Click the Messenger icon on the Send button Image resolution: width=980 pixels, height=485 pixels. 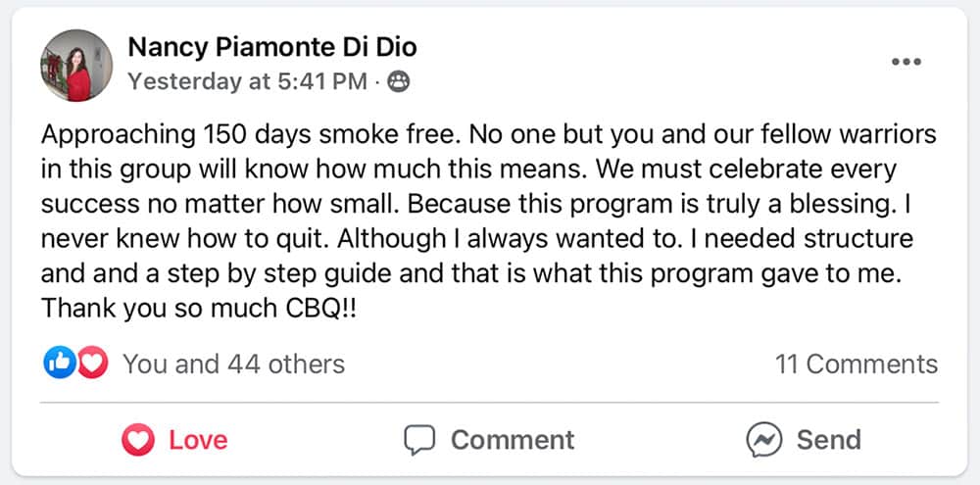[762, 440]
